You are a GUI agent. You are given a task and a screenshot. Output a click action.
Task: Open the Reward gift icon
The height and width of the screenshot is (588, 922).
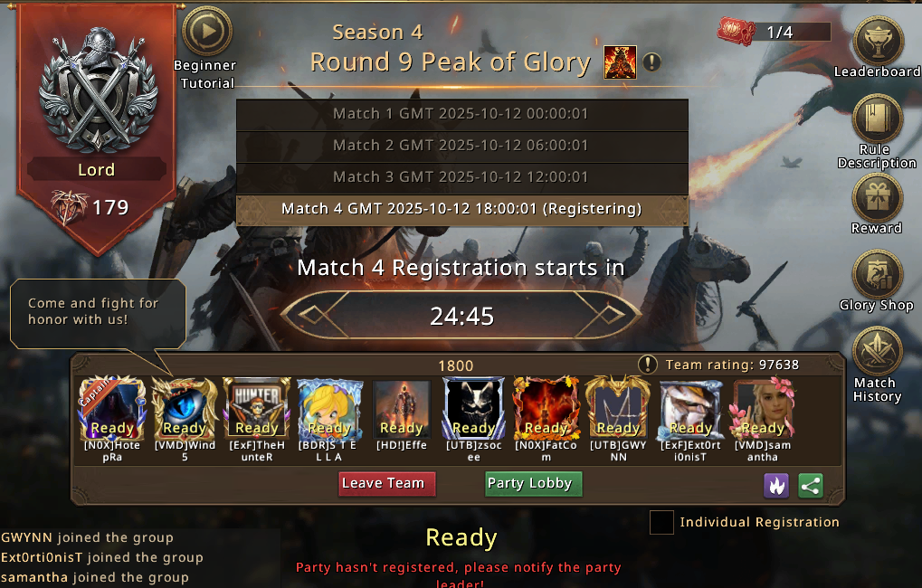(x=878, y=198)
